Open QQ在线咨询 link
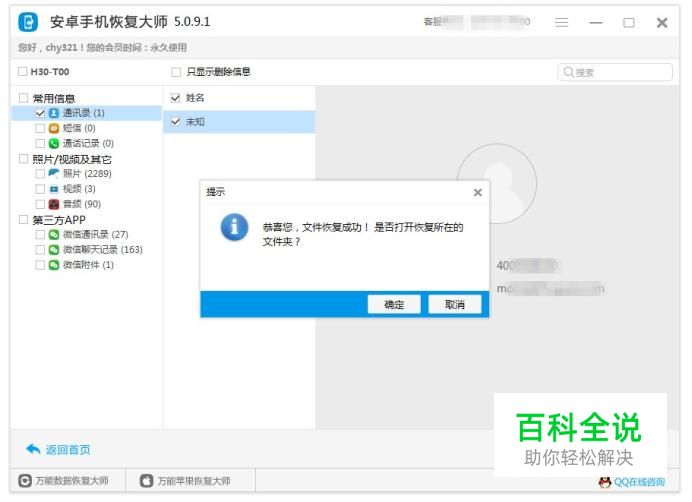The width and height of the screenshot is (692, 502). 639,482
